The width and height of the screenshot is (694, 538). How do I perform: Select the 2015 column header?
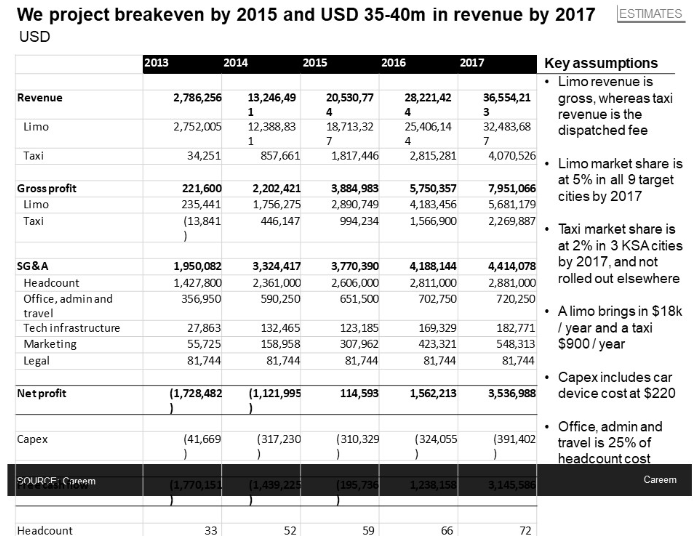(315, 63)
